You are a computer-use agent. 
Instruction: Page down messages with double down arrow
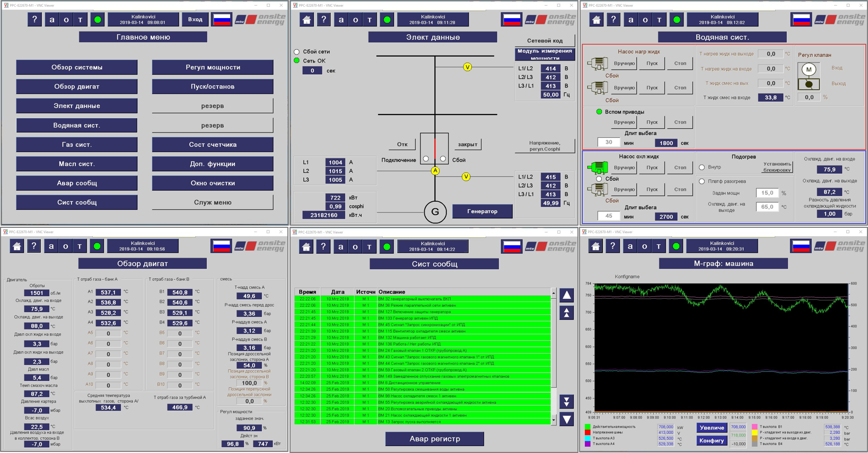pyautogui.click(x=567, y=402)
